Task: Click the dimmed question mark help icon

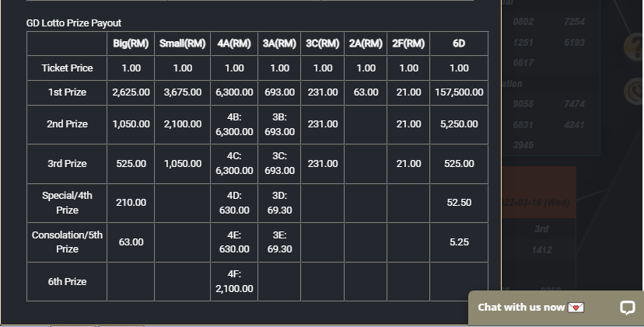Action: 634,47
